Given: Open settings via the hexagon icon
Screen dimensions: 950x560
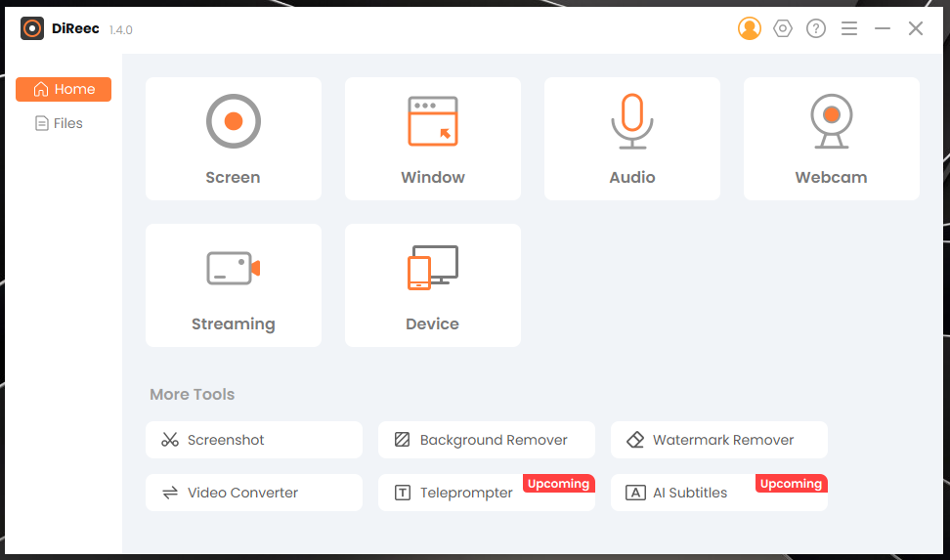Looking at the screenshot, I should click(783, 28).
